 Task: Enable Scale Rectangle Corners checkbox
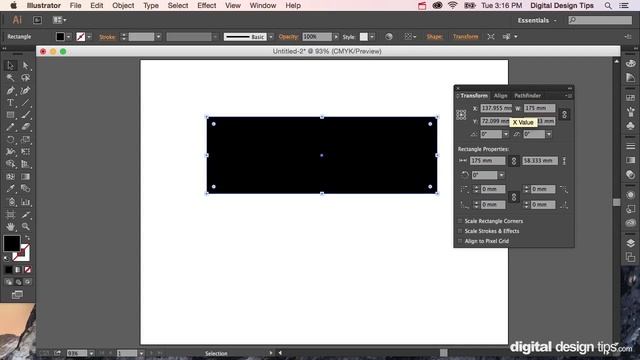(460, 221)
